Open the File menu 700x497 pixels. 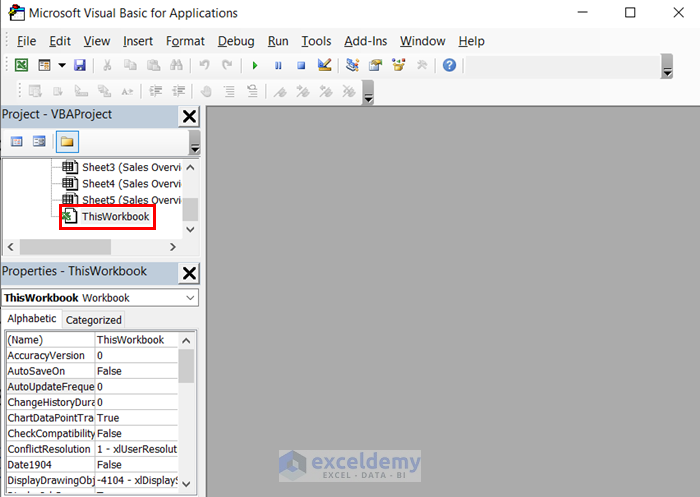[26, 41]
